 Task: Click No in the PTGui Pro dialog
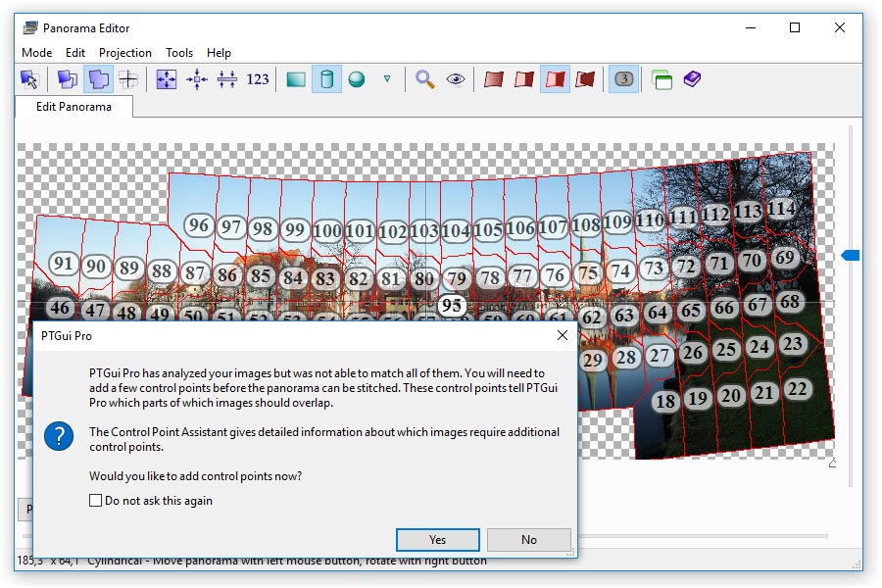529,540
